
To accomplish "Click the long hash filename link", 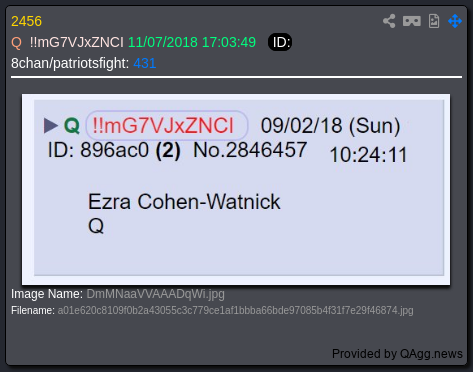I will pyautogui.click(x=235, y=310).
